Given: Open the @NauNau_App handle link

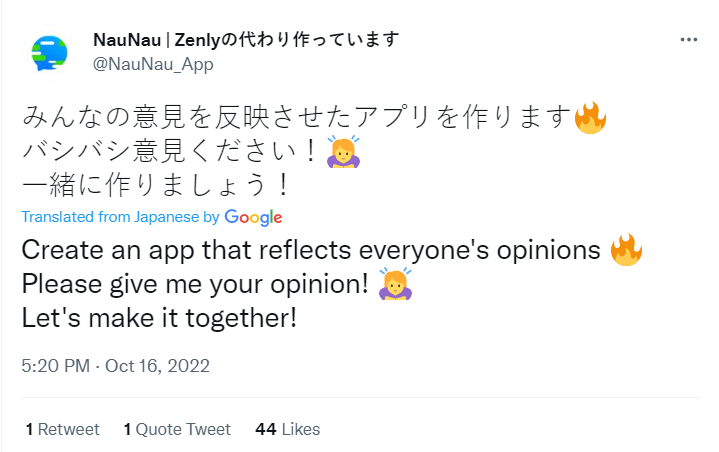Looking at the screenshot, I should point(152,63).
